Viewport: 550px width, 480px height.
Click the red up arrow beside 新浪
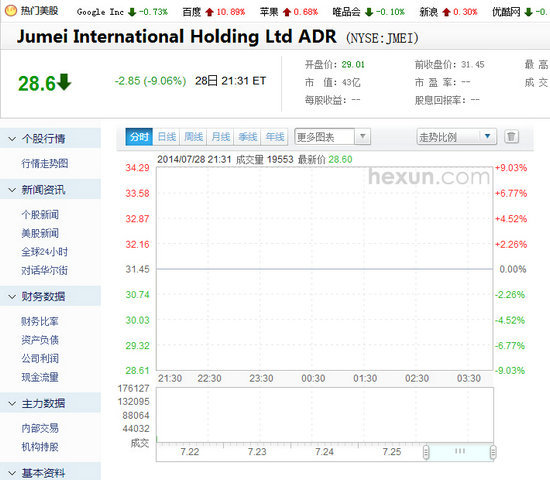point(446,12)
